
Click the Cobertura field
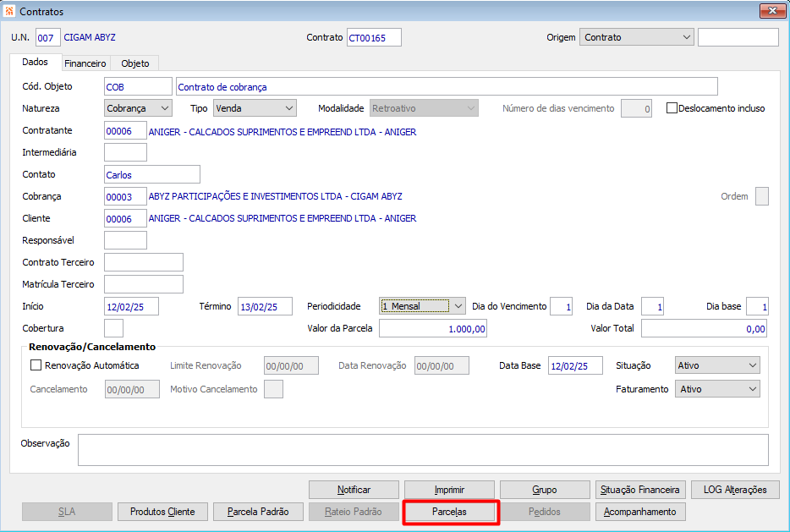click(x=113, y=328)
